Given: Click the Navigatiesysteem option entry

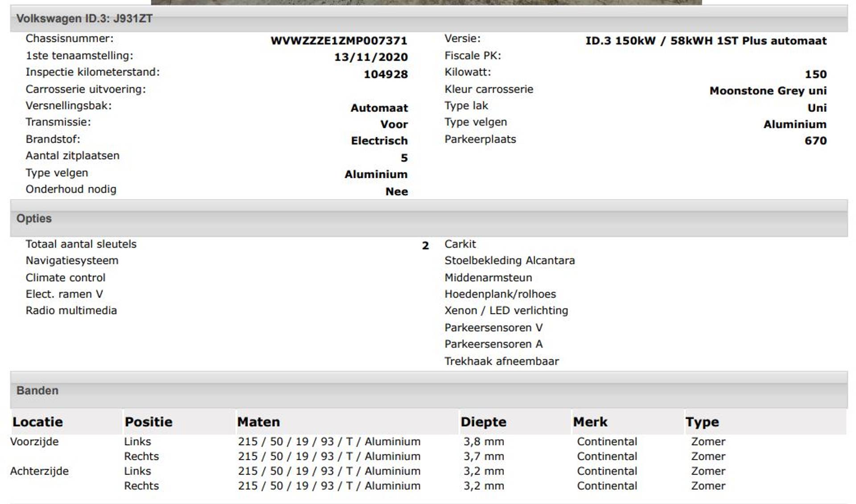Looking at the screenshot, I should (x=72, y=260).
